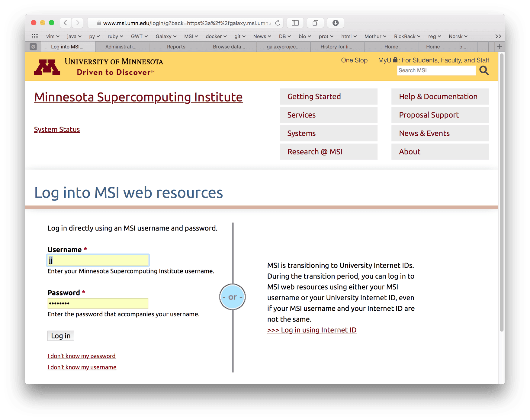
Task: Follow the Log in using Internet ID link
Action: tap(312, 330)
